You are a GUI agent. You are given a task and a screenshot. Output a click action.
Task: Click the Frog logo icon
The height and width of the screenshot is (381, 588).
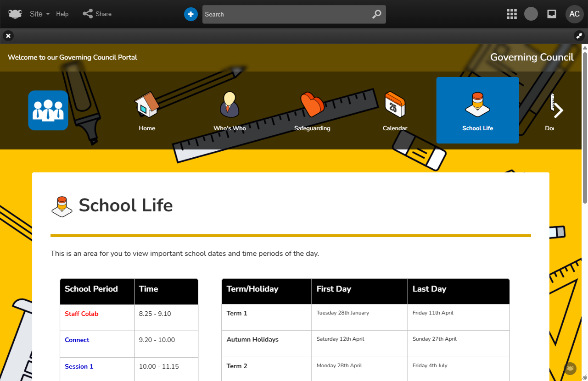pos(15,14)
